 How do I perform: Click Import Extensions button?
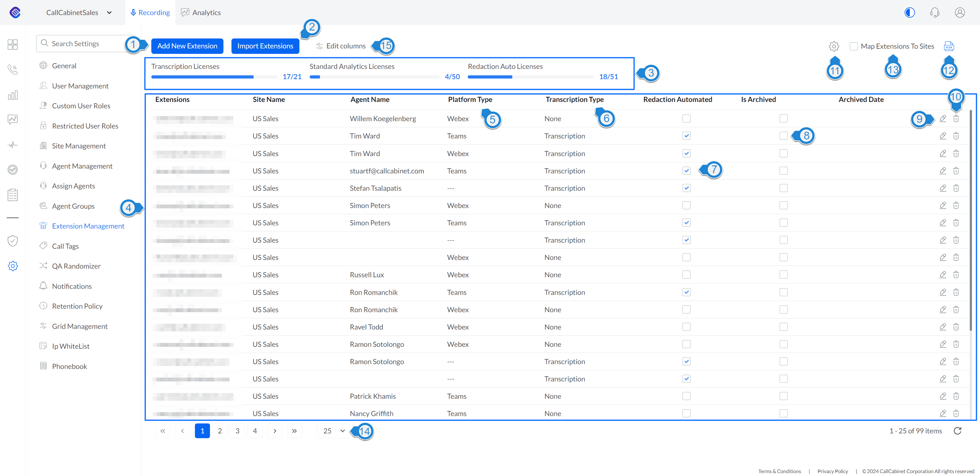tap(265, 46)
